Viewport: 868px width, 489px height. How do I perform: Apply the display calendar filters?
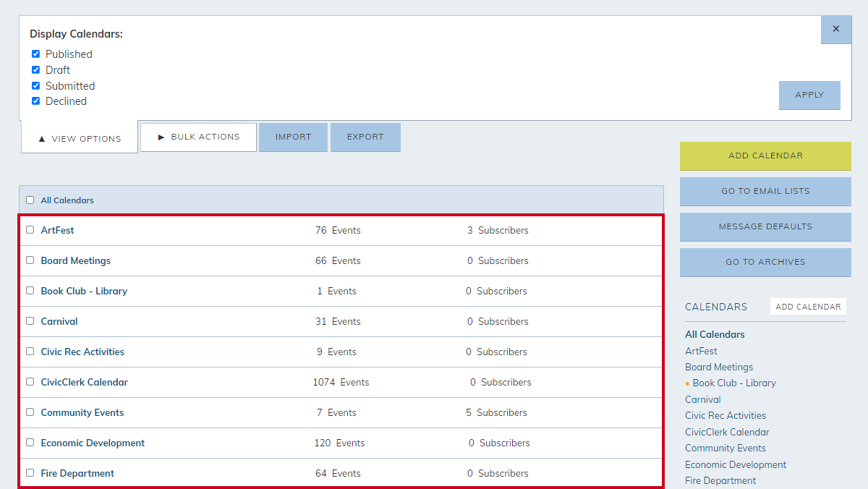point(809,95)
